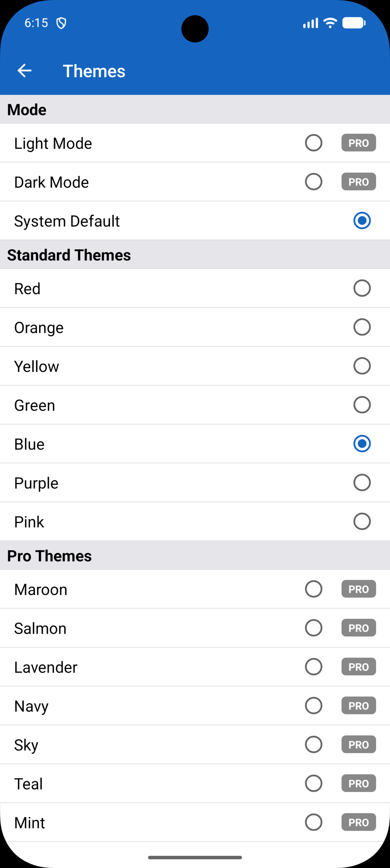390x868 pixels.
Task: Select the Lavender pro theme radio
Action: [313, 667]
